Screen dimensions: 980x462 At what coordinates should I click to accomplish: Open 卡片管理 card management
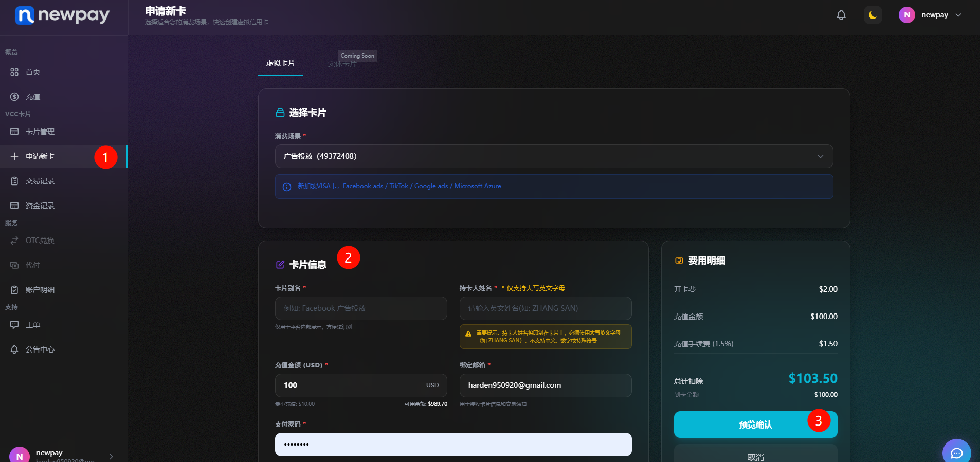coord(40,132)
